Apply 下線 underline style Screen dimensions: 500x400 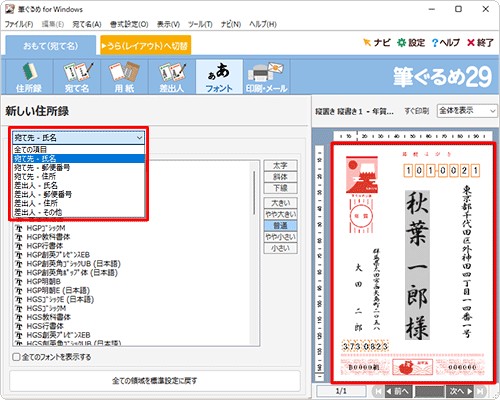(280, 188)
